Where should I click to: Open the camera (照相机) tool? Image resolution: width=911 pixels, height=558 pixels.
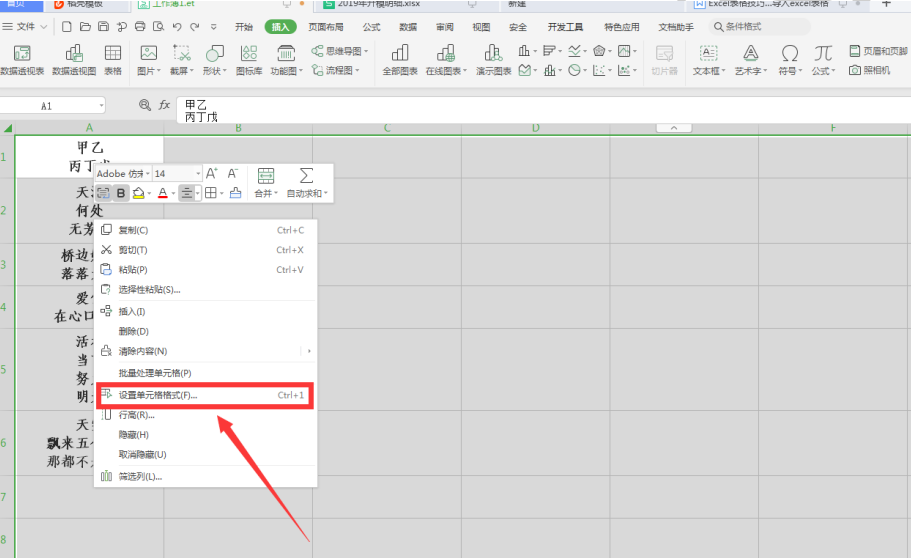point(870,70)
